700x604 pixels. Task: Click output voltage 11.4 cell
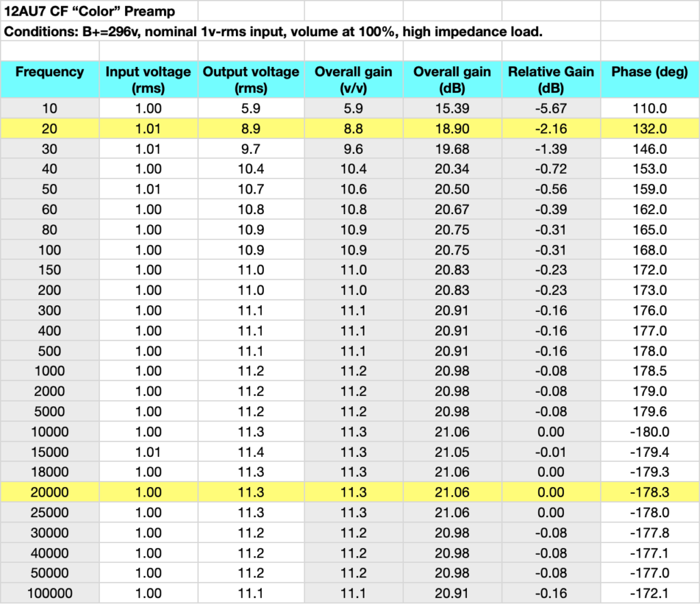tap(251, 451)
